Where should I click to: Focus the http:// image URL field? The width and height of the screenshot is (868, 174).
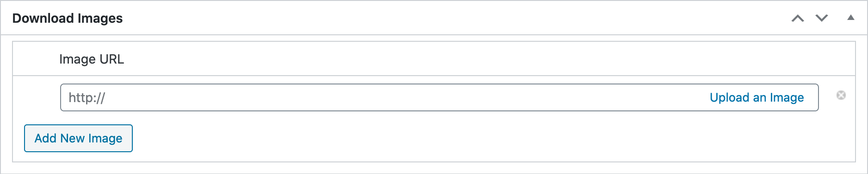click(x=384, y=97)
